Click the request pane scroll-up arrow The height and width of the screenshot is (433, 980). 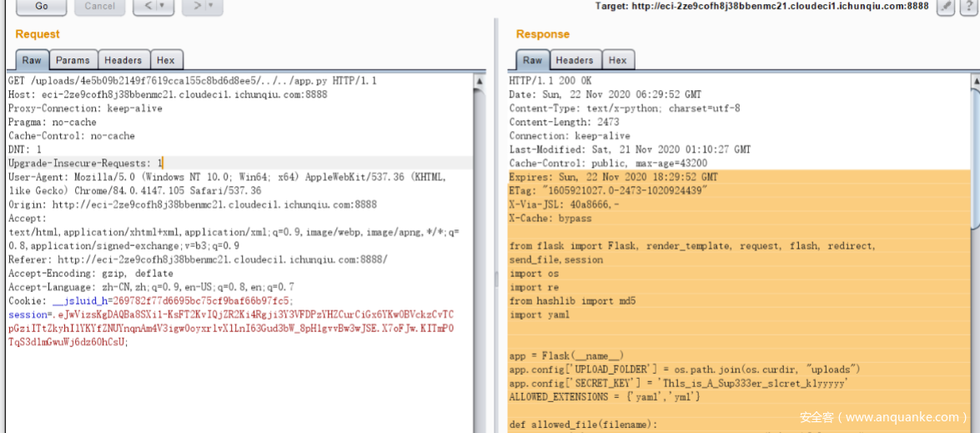[x=480, y=82]
